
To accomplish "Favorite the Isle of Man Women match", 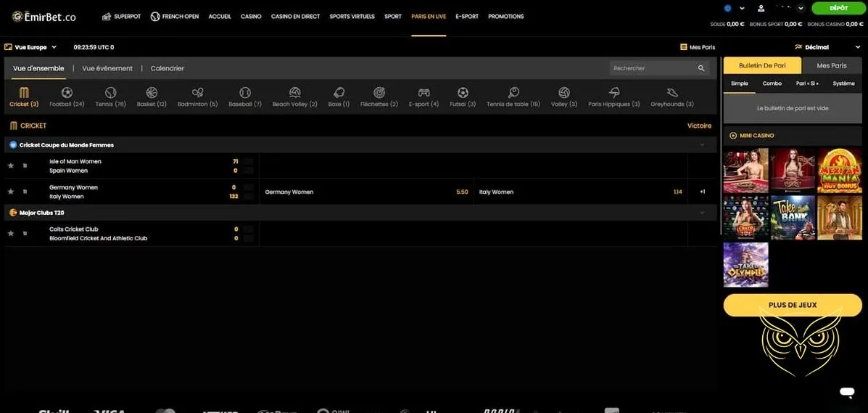I will (11, 166).
